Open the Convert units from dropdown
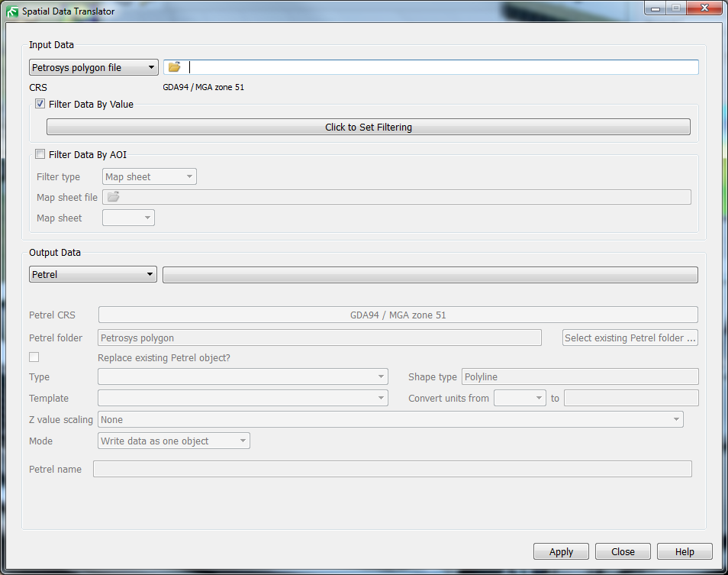 tap(520, 398)
